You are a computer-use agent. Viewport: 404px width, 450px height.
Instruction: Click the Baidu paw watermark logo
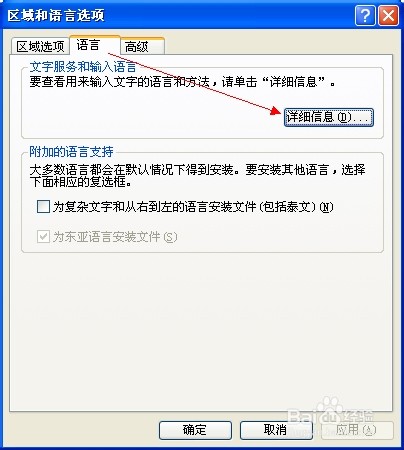328,406
